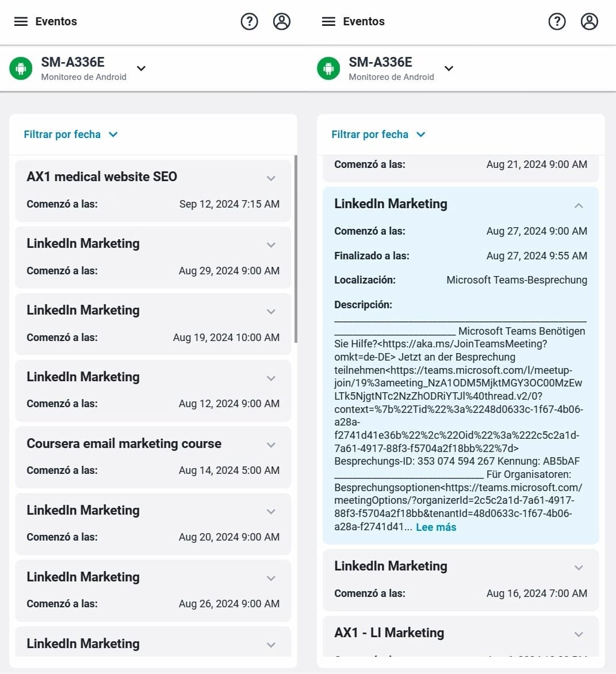Click Finalizado a las label
The width and height of the screenshot is (616, 674).
[372, 256]
